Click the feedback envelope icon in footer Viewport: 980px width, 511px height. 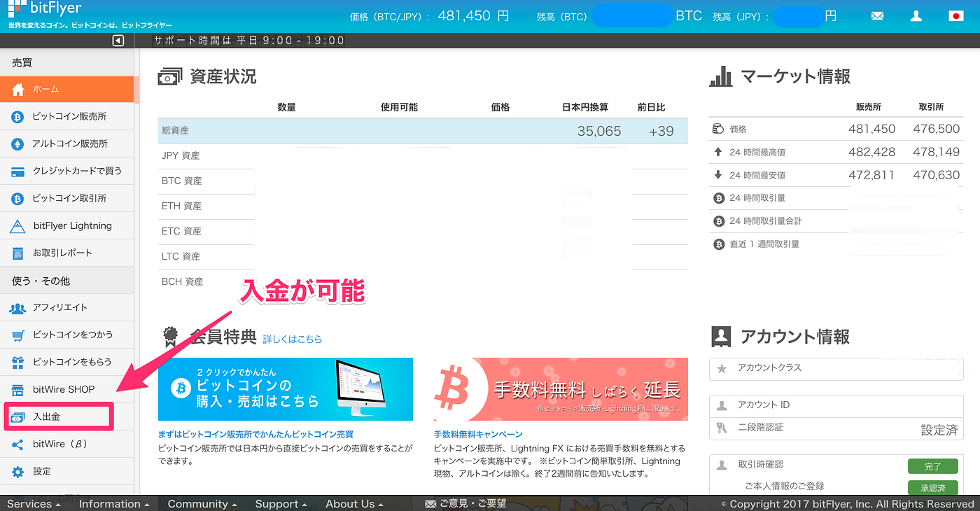tap(430, 504)
